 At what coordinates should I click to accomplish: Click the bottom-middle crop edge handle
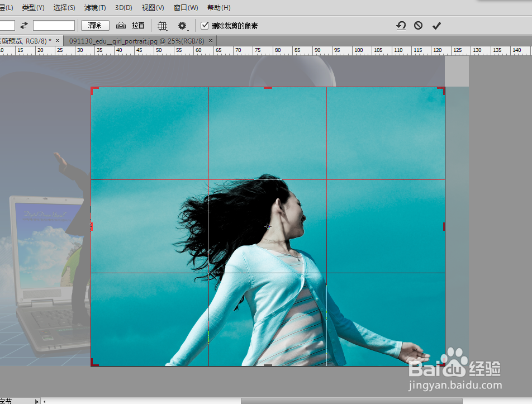pos(268,365)
